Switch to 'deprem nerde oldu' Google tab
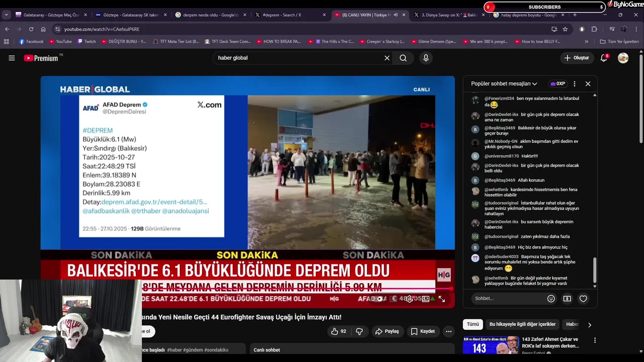This screenshot has height=362, width=644. (x=211, y=15)
